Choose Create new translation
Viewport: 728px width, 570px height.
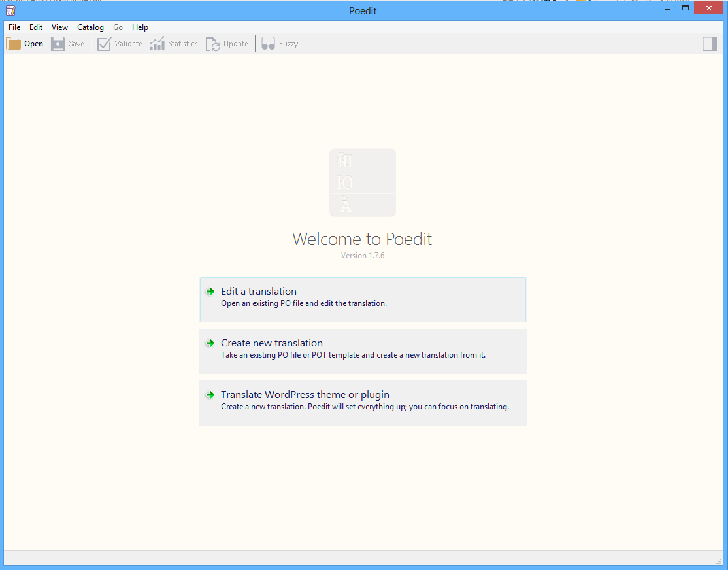coord(363,351)
